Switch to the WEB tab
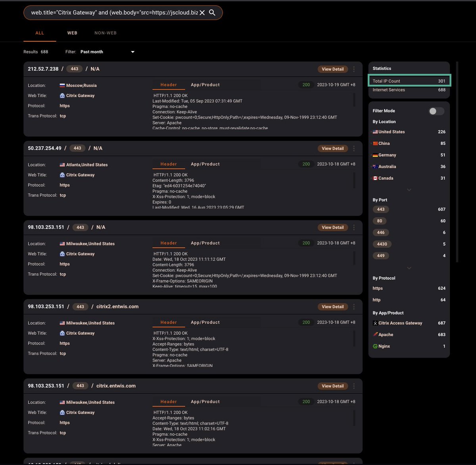 [72, 33]
